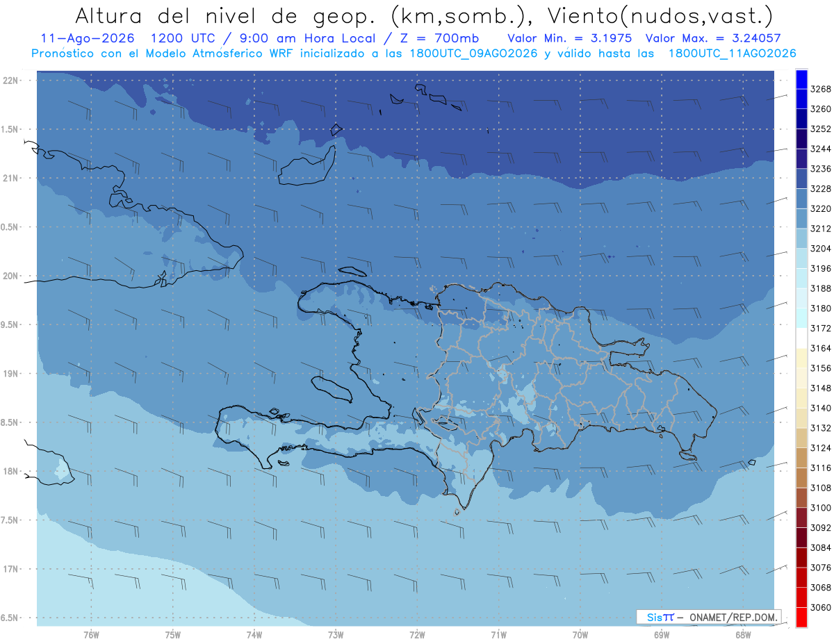Click the '71W' longitude axis label
Viewport: 834px width, 644px height.
498,634
